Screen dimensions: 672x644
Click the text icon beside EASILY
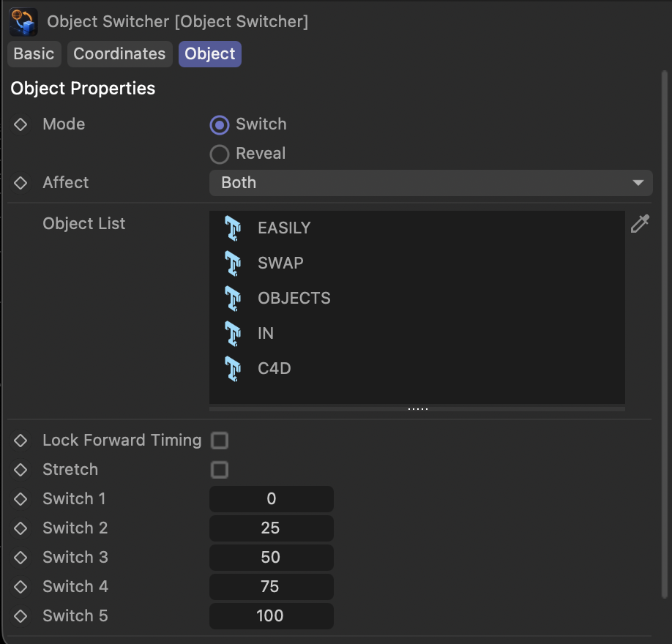[x=233, y=228]
